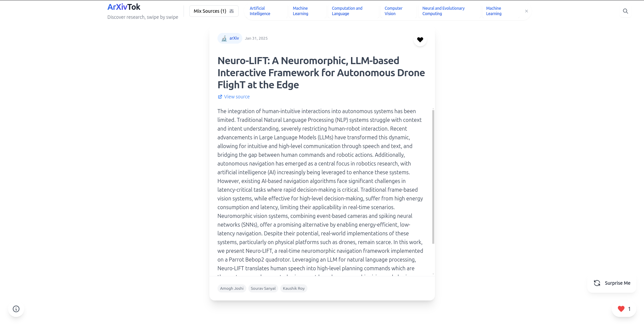Open the View source link
644x325 pixels.
coord(234,97)
